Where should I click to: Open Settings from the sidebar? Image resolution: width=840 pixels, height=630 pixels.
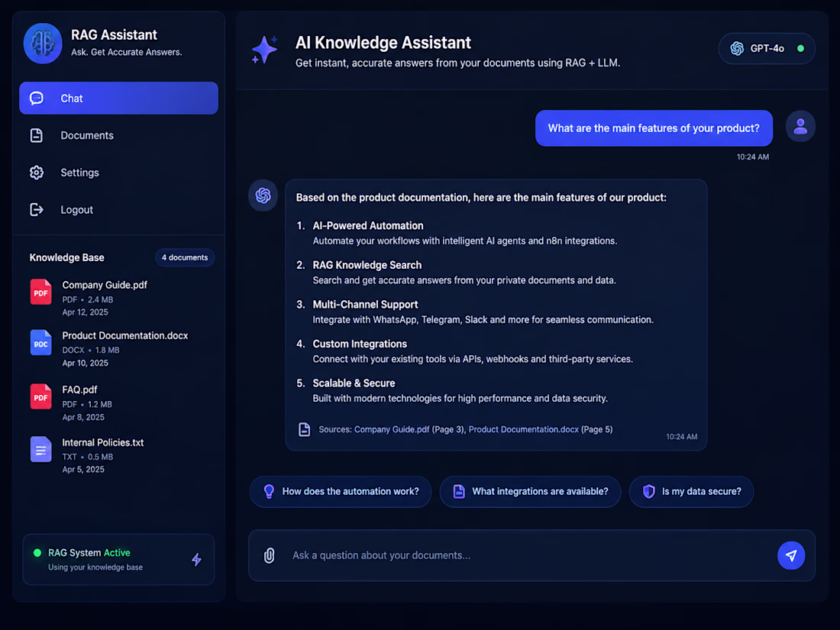pyautogui.click(x=118, y=173)
